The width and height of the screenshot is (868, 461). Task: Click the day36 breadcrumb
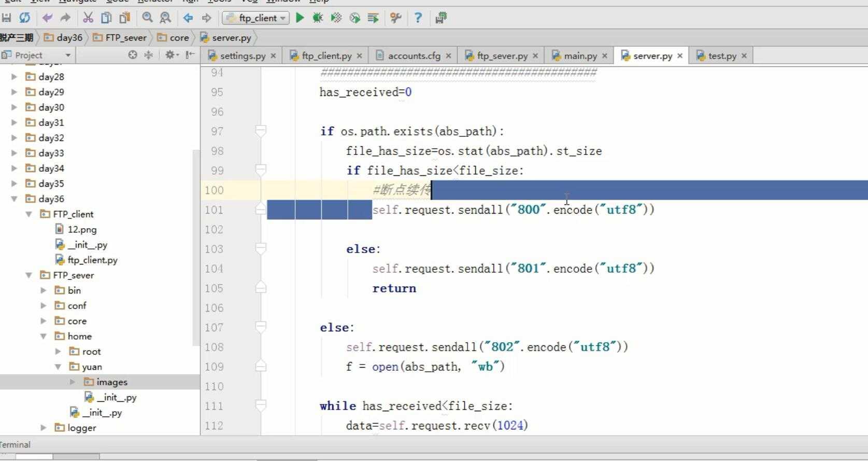tap(63, 37)
